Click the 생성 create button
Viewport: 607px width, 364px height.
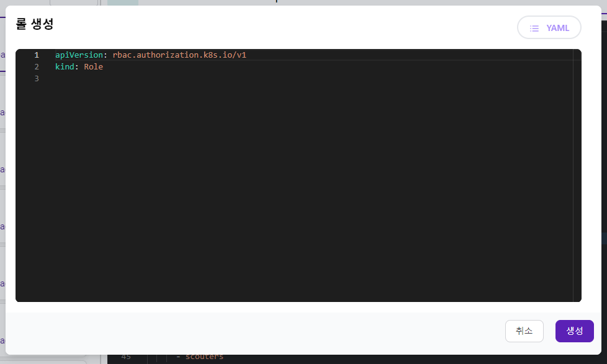point(575,331)
